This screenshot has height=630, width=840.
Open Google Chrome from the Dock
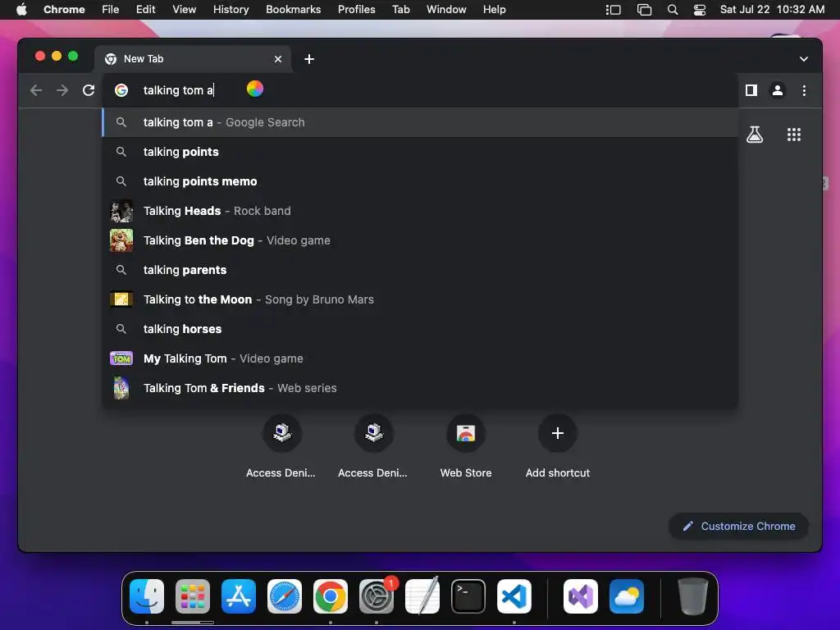[331, 596]
